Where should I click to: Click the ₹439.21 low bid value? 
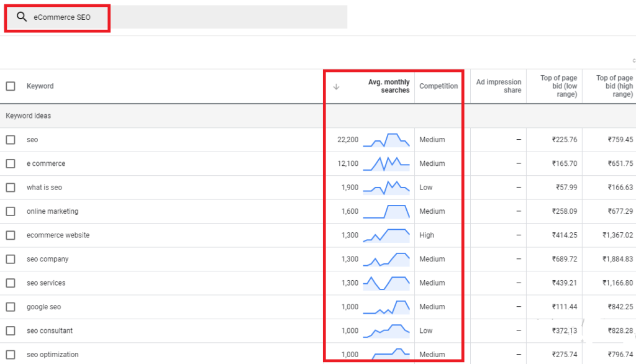564,283
